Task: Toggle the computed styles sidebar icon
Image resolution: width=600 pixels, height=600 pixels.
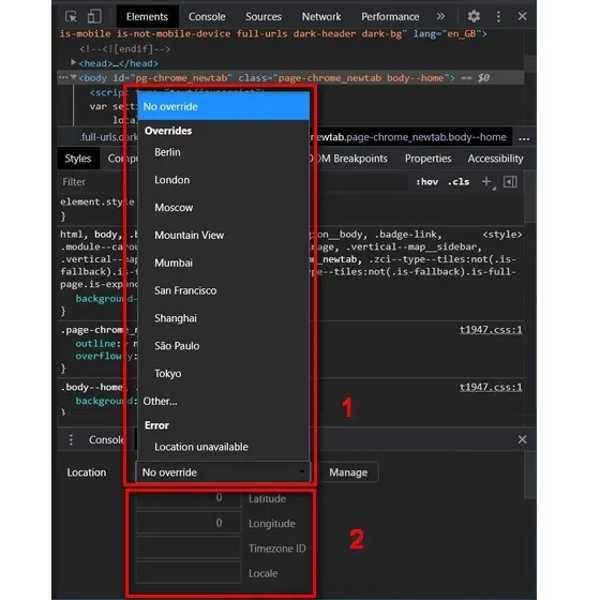Action: pos(510,182)
